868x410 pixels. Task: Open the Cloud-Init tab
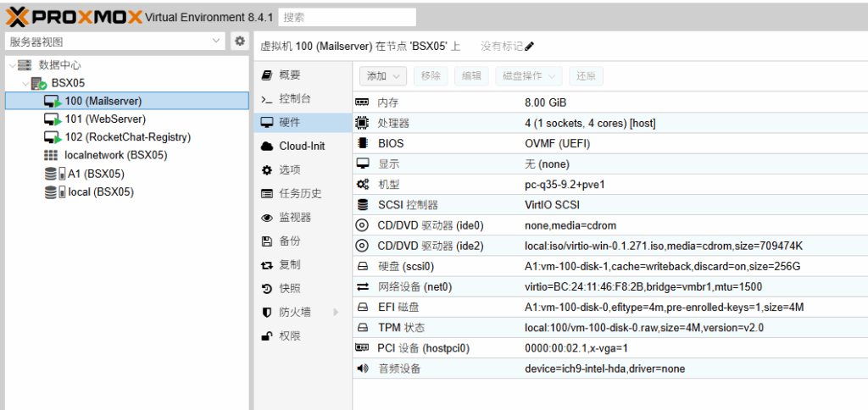[x=303, y=146]
